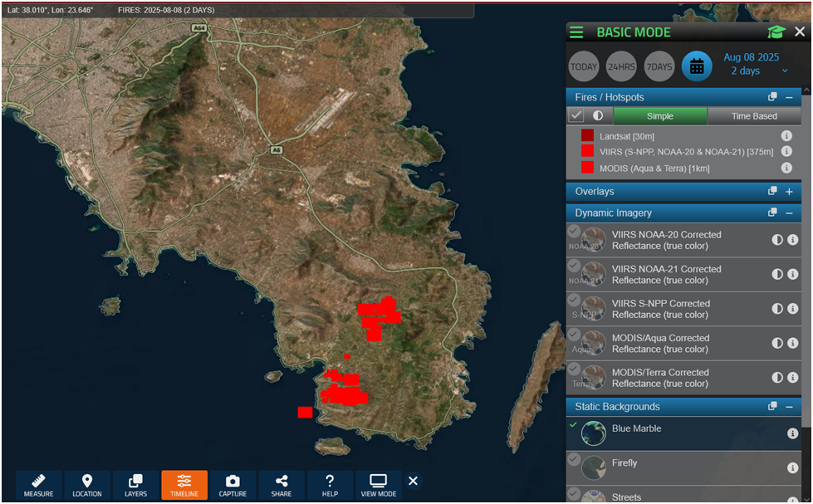
Task: Open the 2 days range dropdown
Action: (751, 71)
